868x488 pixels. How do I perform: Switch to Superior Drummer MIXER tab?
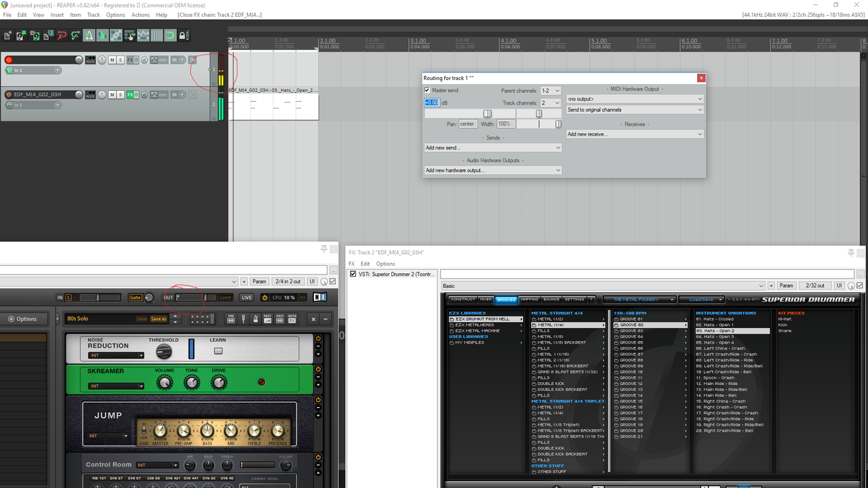pyautogui.click(x=486, y=299)
